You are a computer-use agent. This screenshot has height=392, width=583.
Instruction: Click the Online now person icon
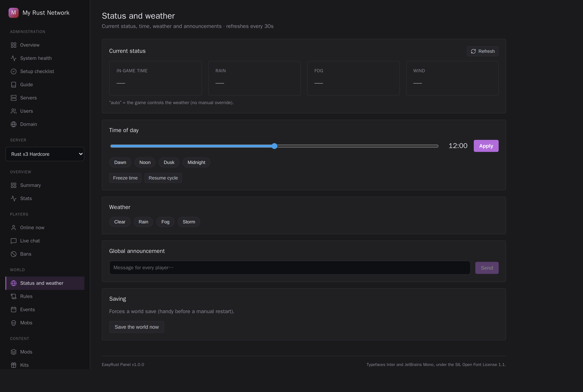point(13,227)
